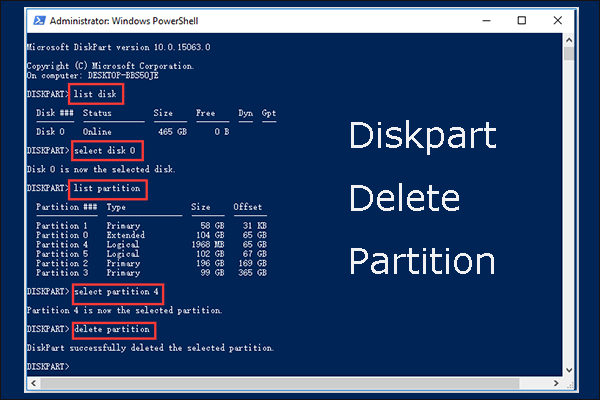
Task: Click the last empty DISKPART> prompt
Action: click(48, 366)
